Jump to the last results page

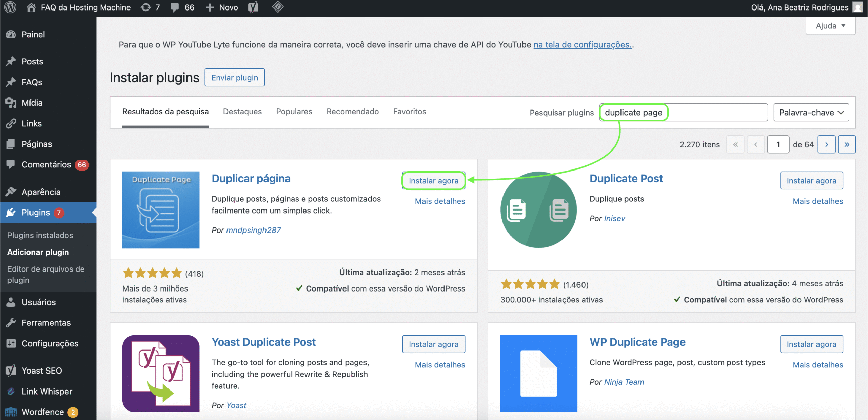coord(847,144)
